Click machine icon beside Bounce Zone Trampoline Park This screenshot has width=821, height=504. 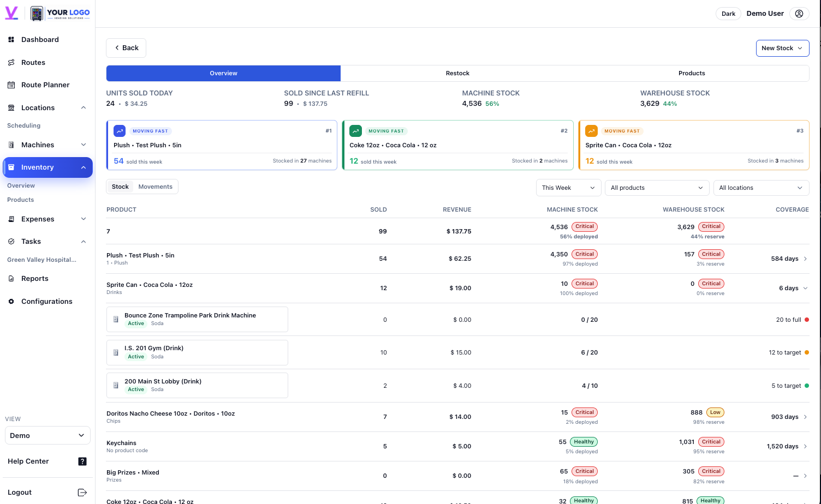116,320
